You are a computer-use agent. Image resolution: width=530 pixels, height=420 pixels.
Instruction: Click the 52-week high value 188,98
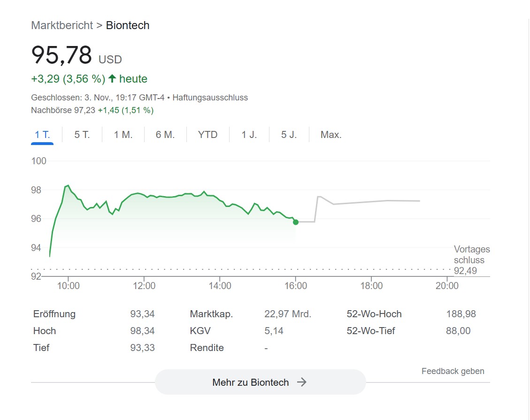click(461, 314)
